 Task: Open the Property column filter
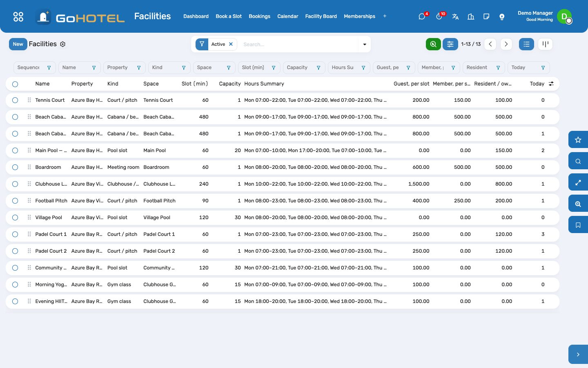point(139,68)
